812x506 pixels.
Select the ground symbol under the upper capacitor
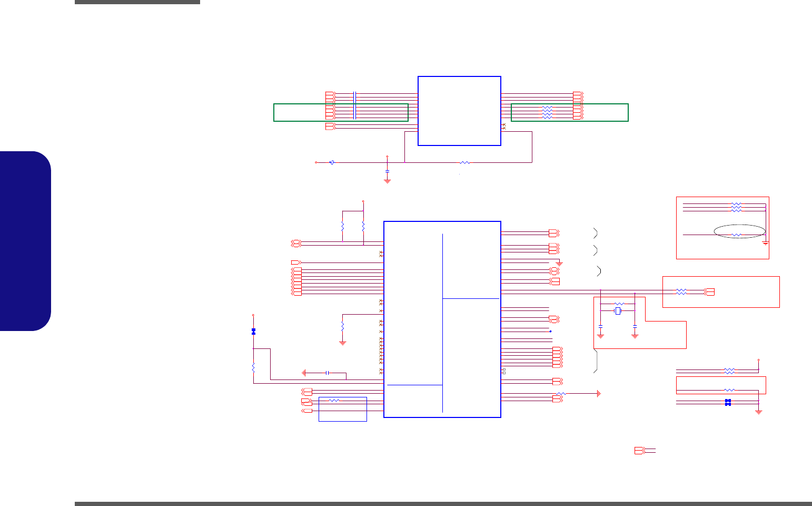[387, 181]
